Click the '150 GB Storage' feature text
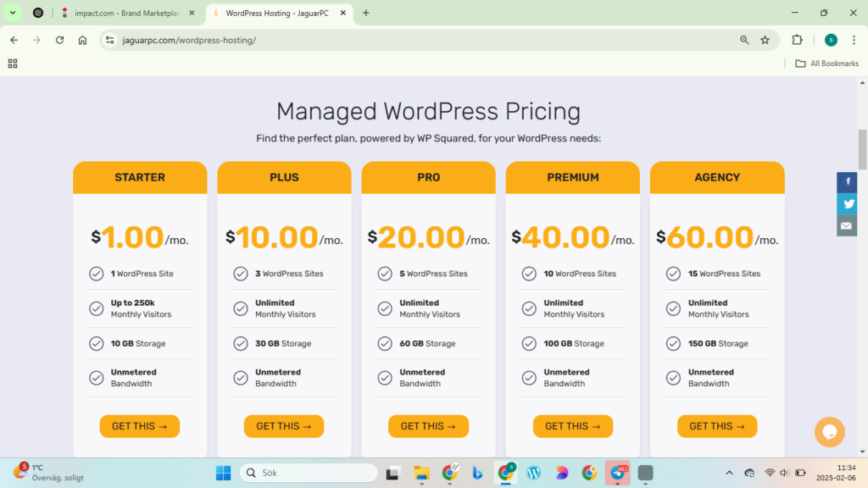 point(718,344)
